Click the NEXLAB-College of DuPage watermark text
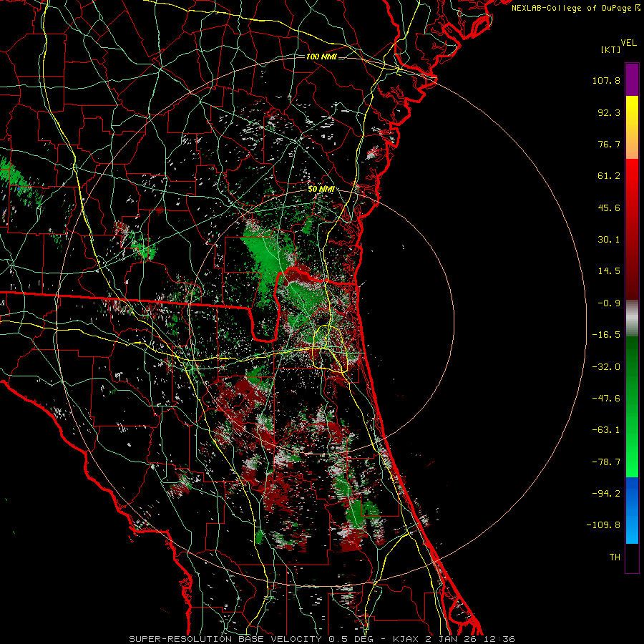Screen dimensions: 644x644 click(576, 8)
